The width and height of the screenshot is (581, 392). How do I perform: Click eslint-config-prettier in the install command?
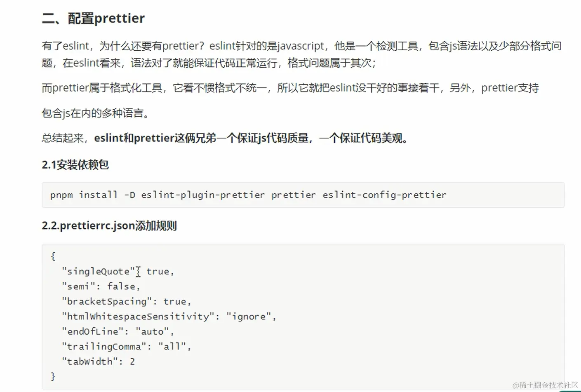pyautogui.click(x=384, y=195)
